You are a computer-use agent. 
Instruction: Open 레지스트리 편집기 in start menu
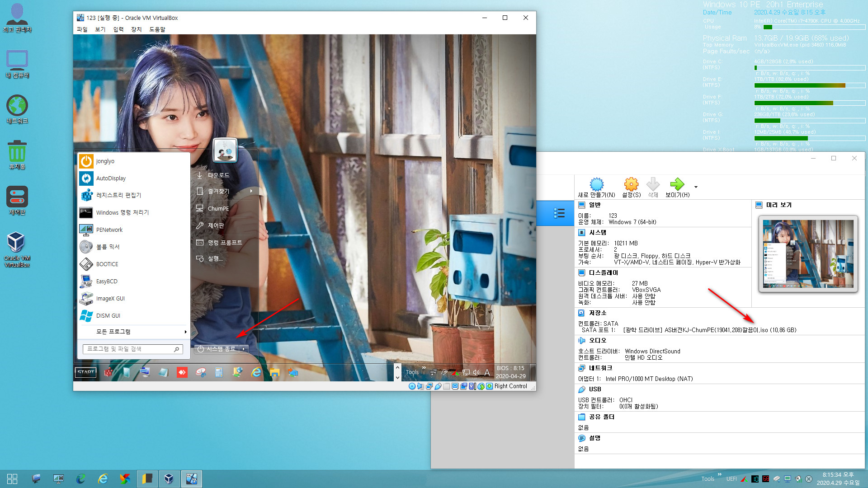point(133,195)
